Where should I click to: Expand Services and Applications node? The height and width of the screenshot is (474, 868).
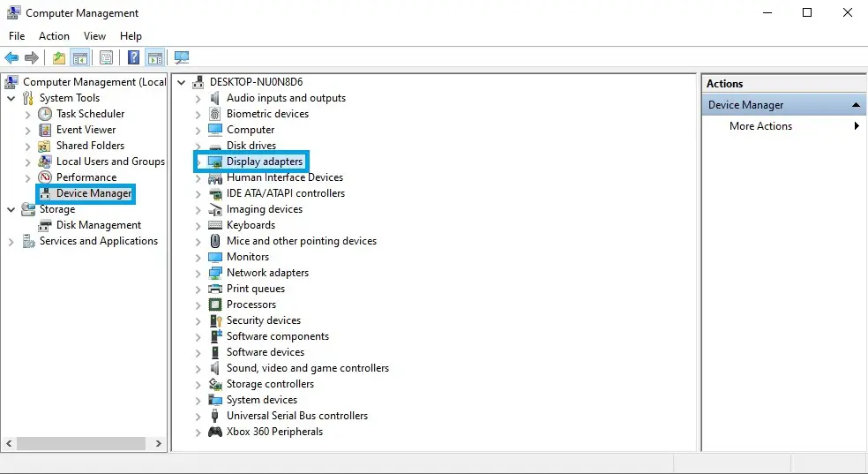[11, 242]
